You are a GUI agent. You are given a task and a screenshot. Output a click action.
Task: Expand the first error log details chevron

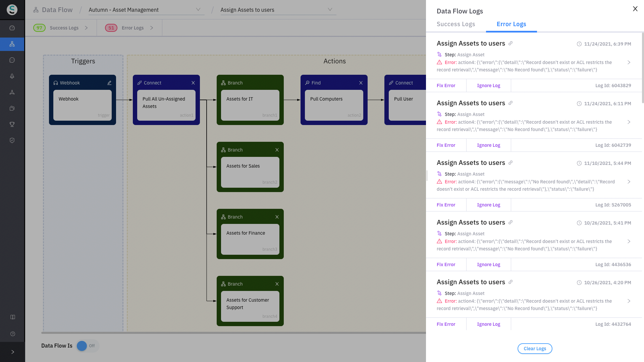pyautogui.click(x=629, y=62)
